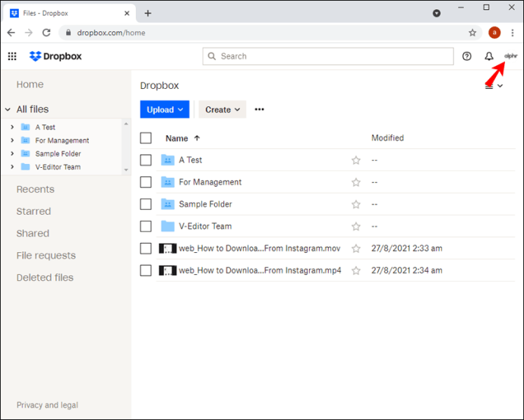This screenshot has height=420, width=524.
Task: Open the help question mark icon
Action: [466, 56]
